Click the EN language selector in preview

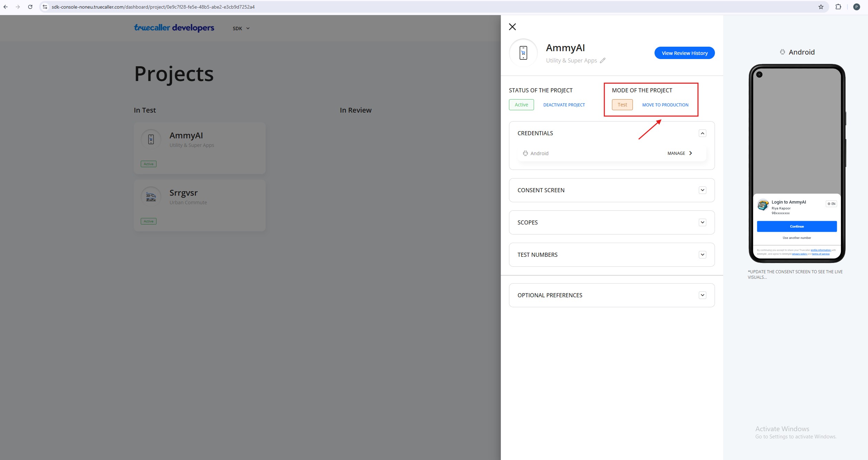coord(831,204)
